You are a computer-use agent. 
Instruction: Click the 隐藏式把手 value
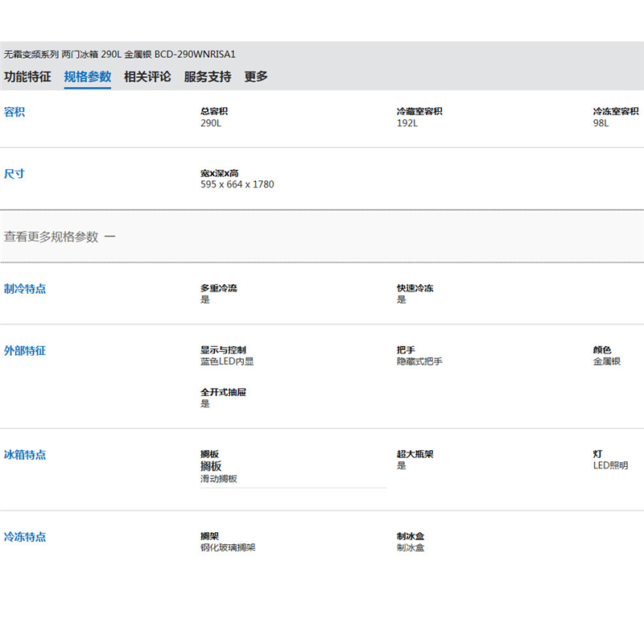[x=419, y=361]
